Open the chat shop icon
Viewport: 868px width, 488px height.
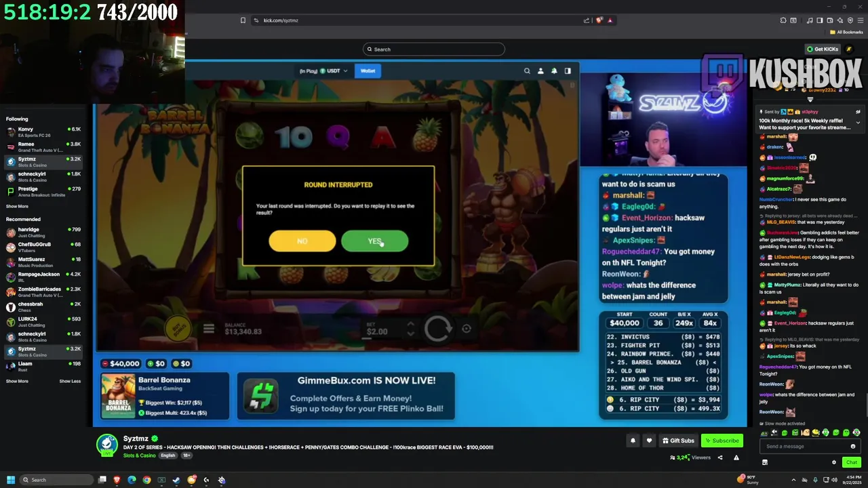coord(764,462)
